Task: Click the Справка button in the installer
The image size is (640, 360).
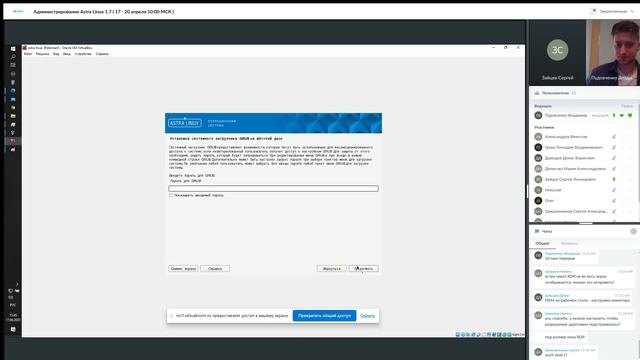Action: (215, 269)
